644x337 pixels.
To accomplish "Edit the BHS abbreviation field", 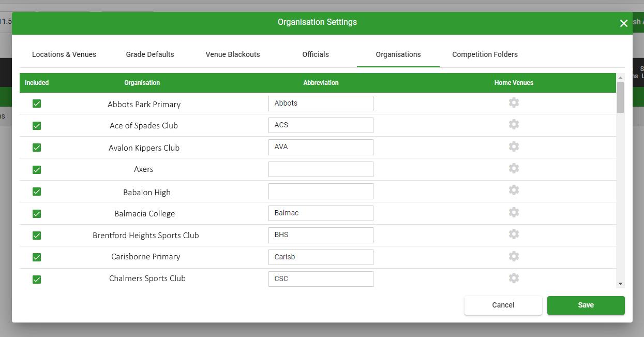I will (x=321, y=235).
